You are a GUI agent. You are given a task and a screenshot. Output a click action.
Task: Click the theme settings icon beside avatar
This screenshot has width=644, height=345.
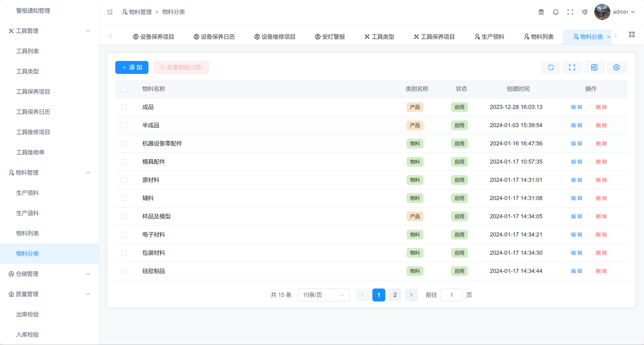pos(585,12)
